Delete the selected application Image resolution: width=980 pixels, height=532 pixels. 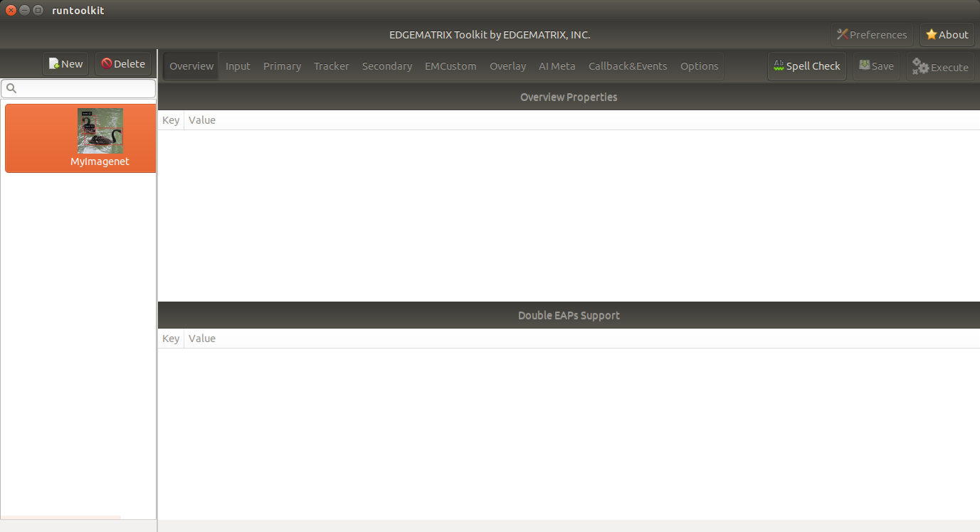pyautogui.click(x=123, y=64)
